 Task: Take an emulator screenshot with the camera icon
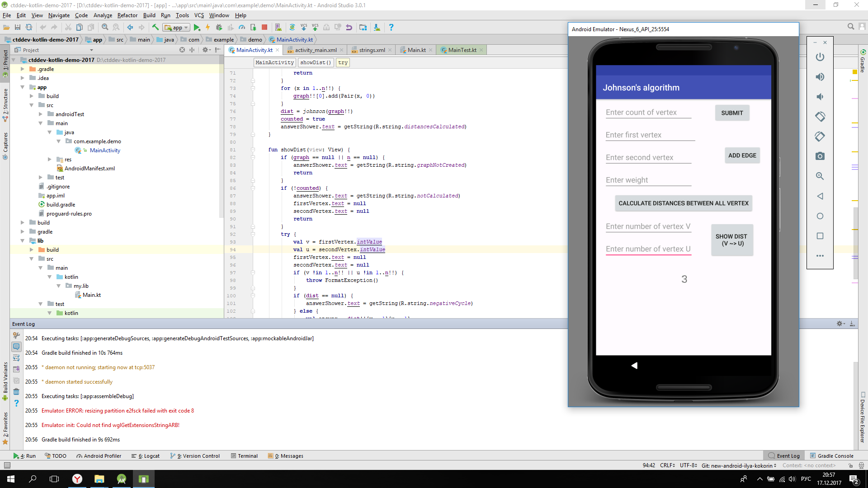(820, 156)
